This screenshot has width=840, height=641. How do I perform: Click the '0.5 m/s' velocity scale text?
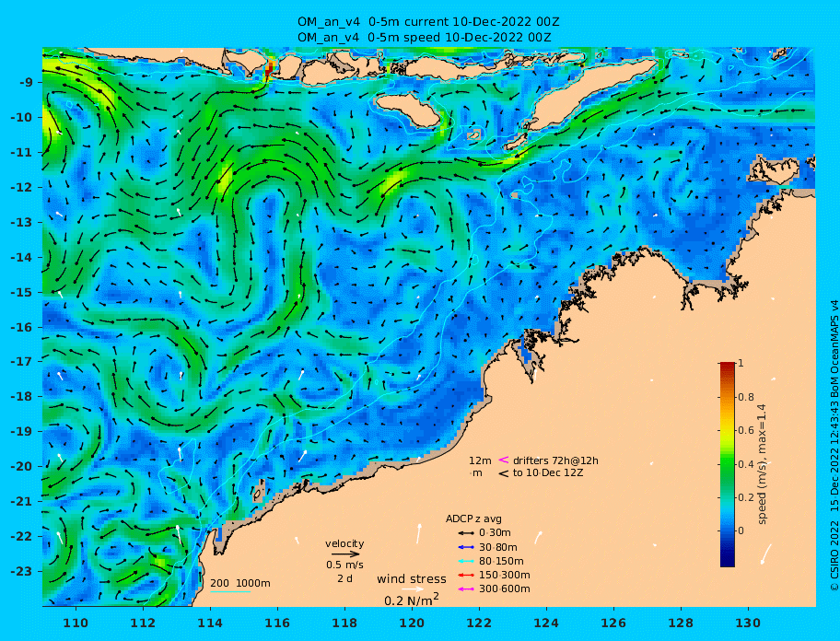coord(344,565)
